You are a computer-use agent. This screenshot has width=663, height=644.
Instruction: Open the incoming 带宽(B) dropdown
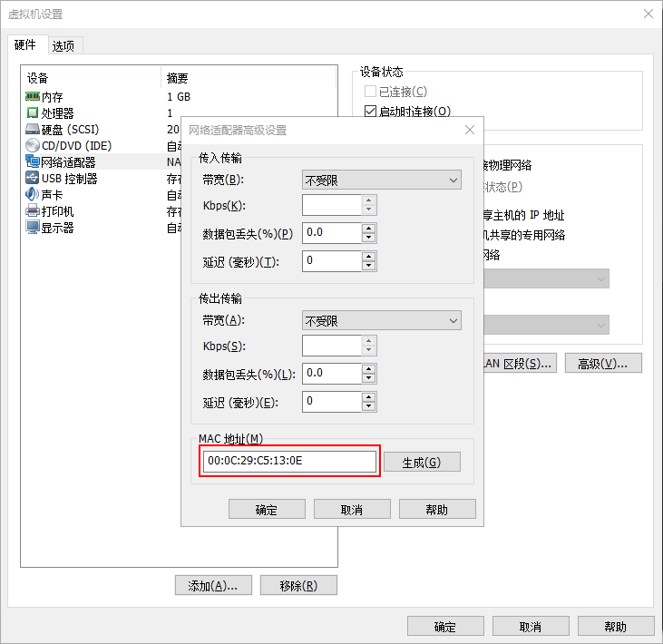[382, 181]
